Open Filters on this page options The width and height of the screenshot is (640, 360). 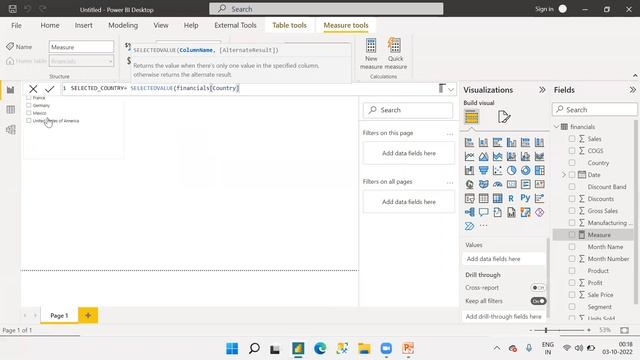click(x=450, y=133)
